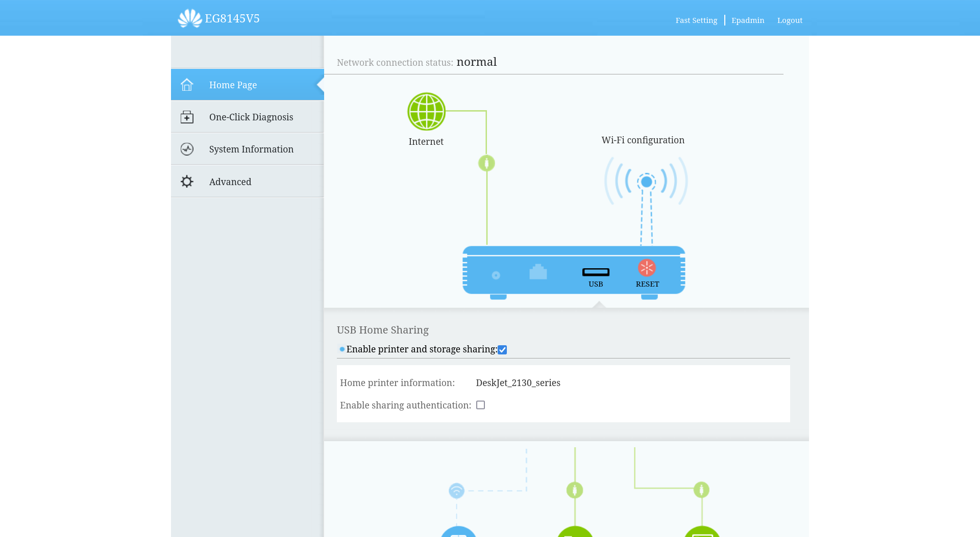Click the USB Home Sharing heading
This screenshot has height=537, width=980.
coord(383,330)
